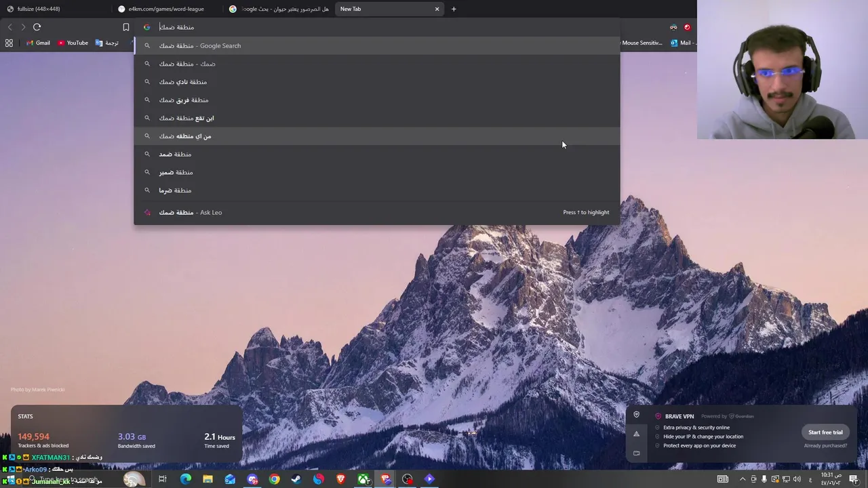This screenshot has height=488, width=868.
Task: Close the New Tab tab
Action: [x=437, y=9]
